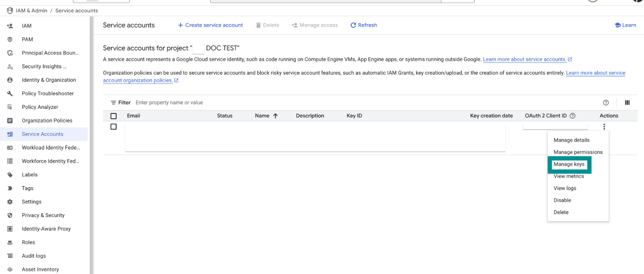Toggle the select-all checkbox in table header
The width and height of the screenshot is (644, 274).
113,116
